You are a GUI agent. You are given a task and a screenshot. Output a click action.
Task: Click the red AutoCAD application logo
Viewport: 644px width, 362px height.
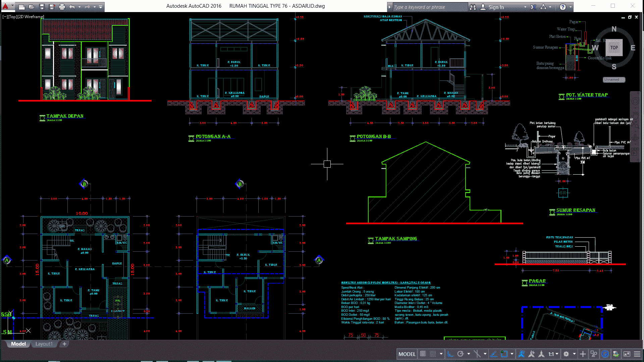5,6
